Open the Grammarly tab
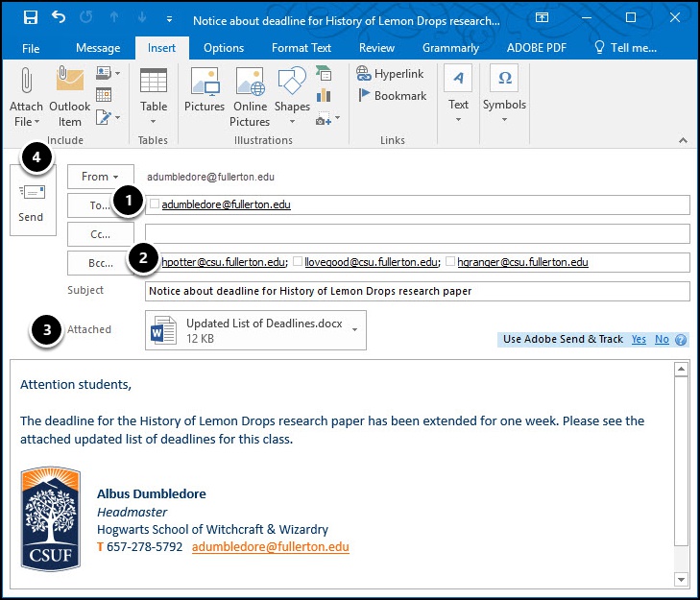Viewport: 700px width, 600px height. [450, 48]
